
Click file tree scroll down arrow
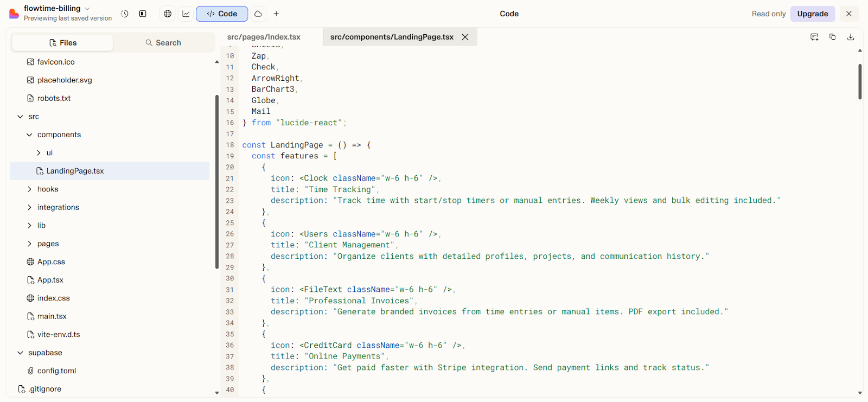(x=217, y=393)
